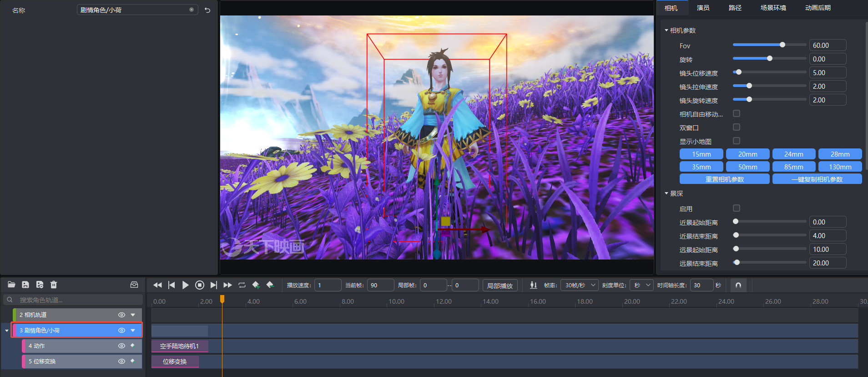Click the 镜头位移速度 slider handle
This screenshot has height=377, width=868.
coord(739,72)
